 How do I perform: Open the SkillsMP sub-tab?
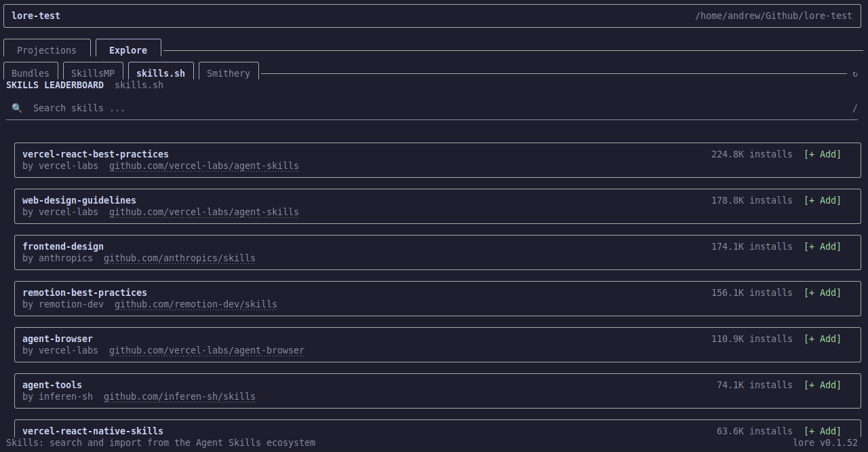[x=93, y=73]
